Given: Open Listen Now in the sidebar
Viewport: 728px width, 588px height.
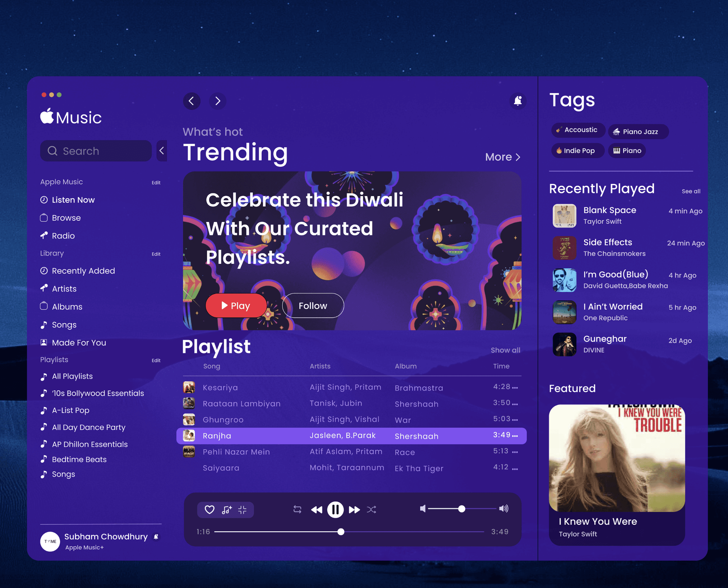Looking at the screenshot, I should click(68, 200).
